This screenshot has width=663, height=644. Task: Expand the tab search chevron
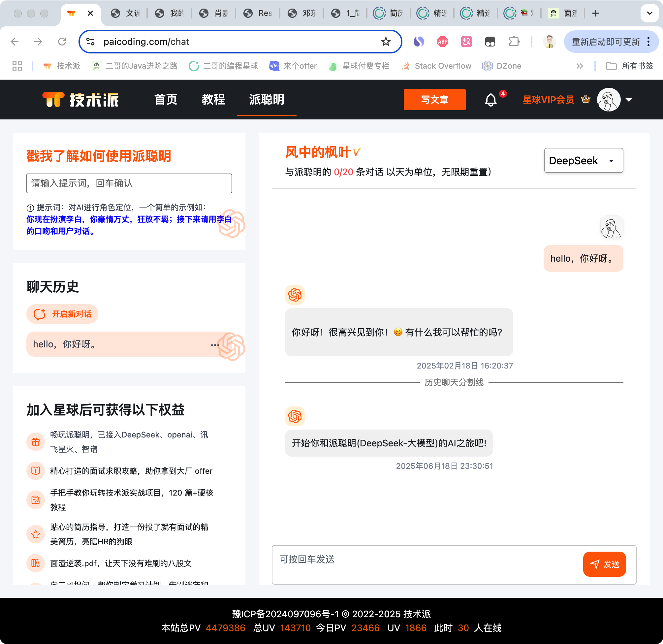(649, 13)
